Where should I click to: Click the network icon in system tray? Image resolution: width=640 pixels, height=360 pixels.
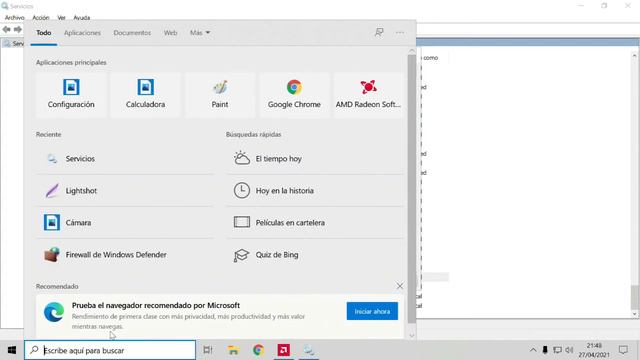(557, 350)
